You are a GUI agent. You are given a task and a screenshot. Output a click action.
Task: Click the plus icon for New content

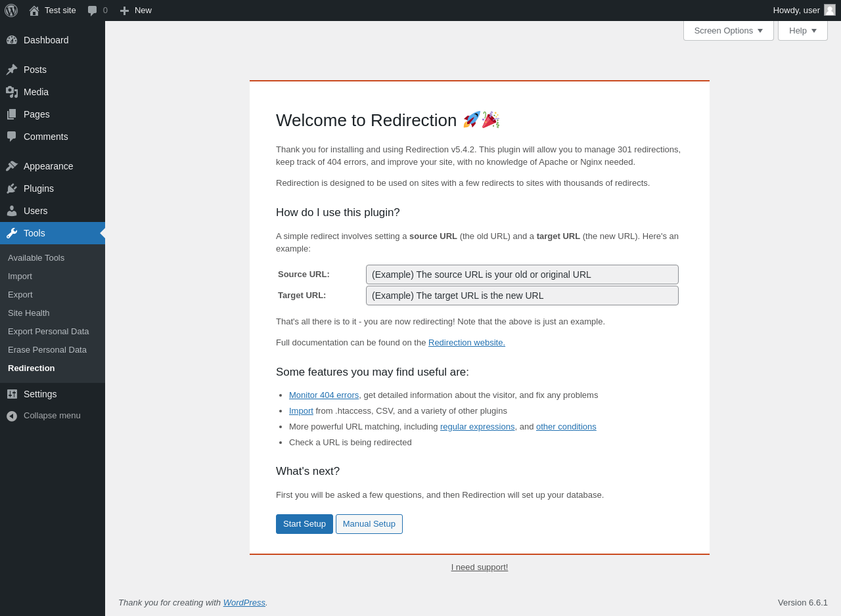pos(124,11)
